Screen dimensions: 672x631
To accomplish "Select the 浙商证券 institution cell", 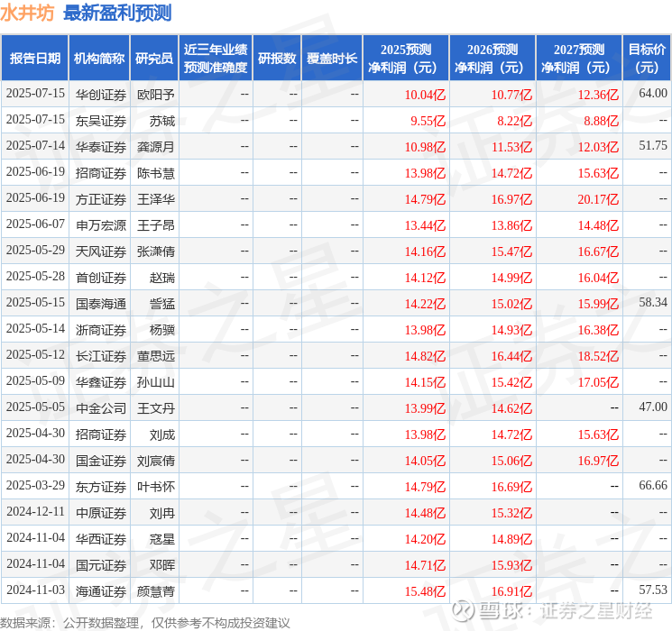I will pos(101,330).
